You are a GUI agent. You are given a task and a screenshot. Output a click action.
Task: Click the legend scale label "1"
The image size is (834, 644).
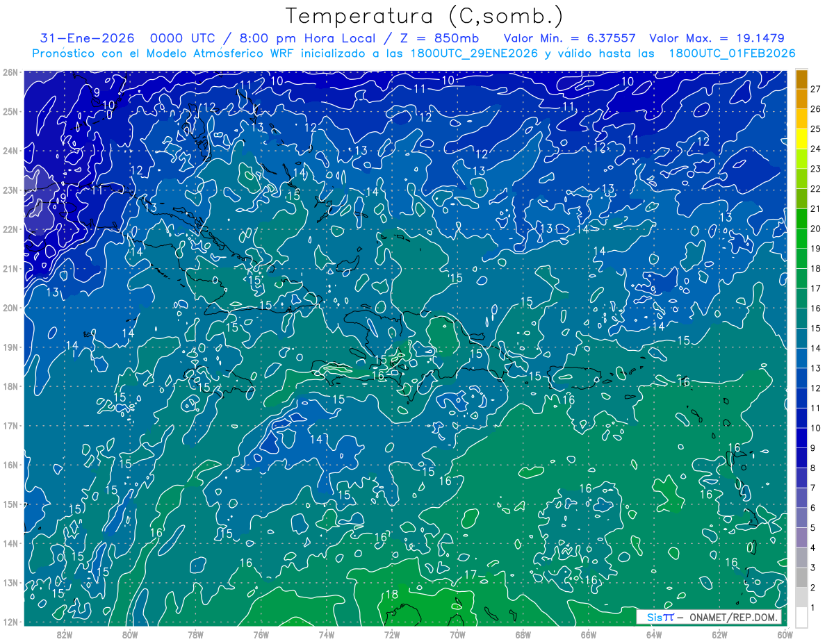(813, 607)
